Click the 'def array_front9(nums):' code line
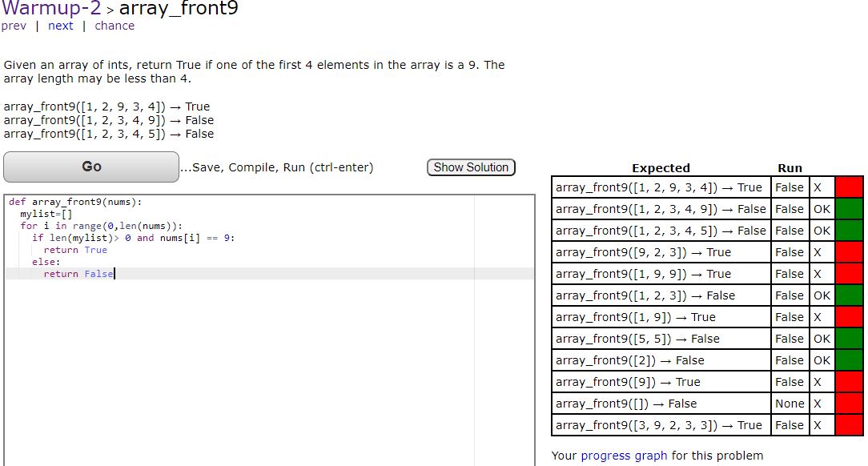The width and height of the screenshot is (868, 466). coord(75,202)
